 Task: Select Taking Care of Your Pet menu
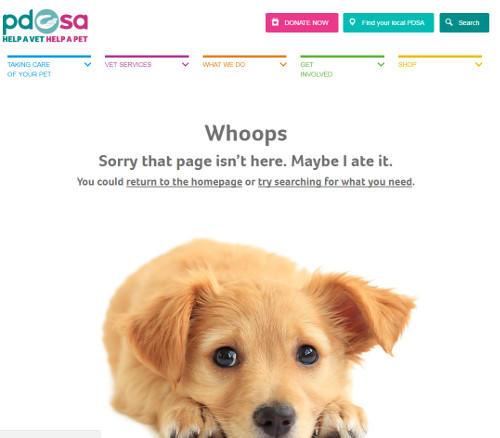[29, 69]
